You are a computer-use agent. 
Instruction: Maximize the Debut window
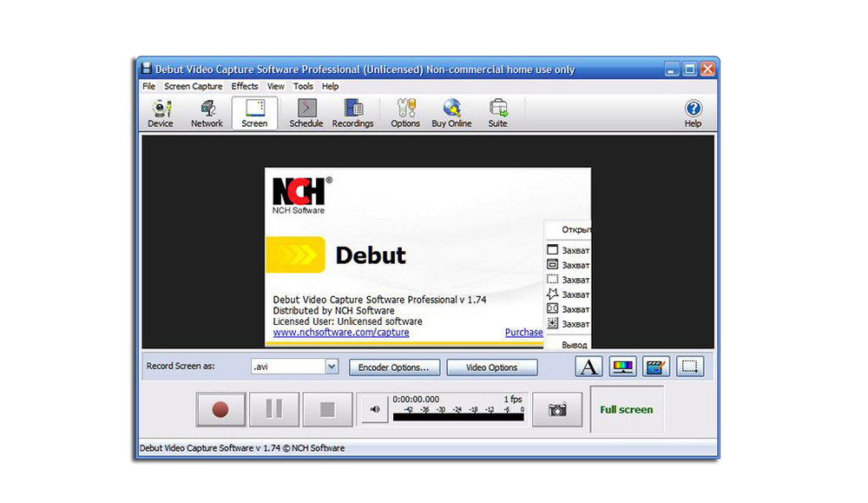click(690, 69)
